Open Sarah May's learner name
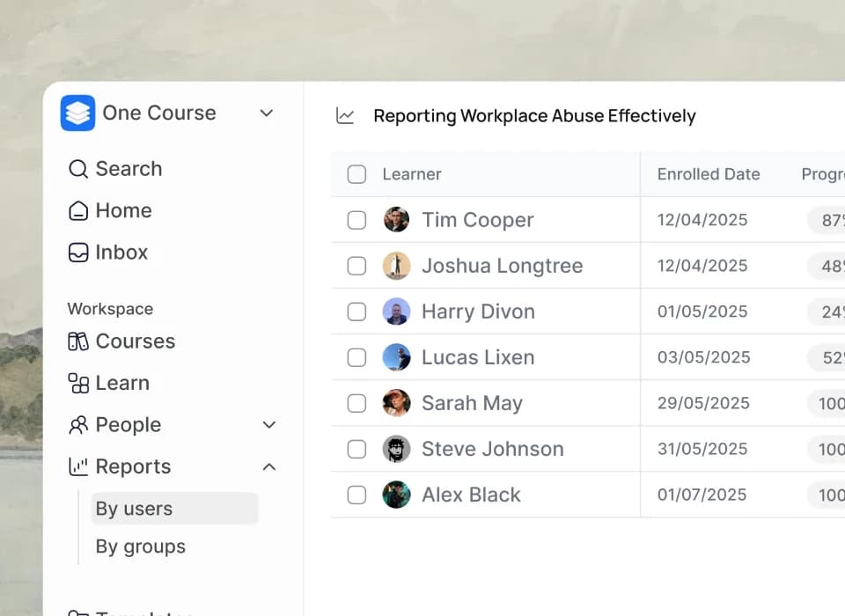 [x=472, y=403]
